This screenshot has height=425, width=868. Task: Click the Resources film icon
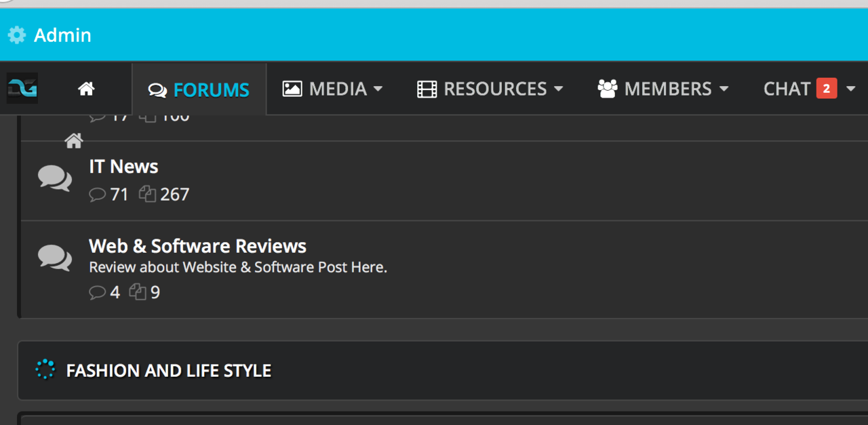point(427,89)
